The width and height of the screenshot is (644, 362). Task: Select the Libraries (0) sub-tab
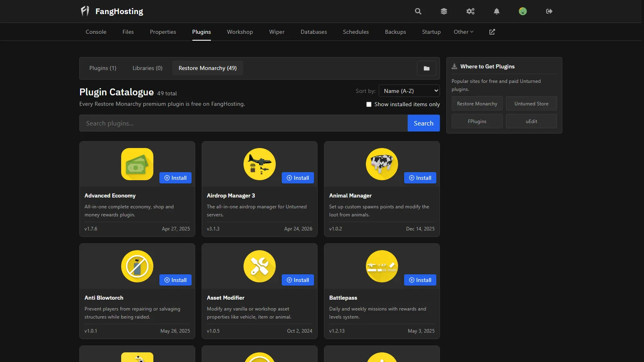tap(147, 68)
